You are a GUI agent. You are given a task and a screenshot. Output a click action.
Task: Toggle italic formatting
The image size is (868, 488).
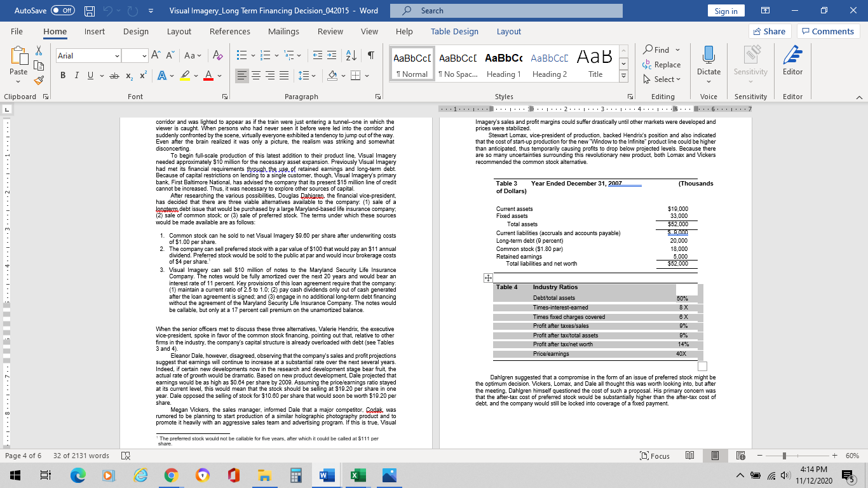(x=75, y=74)
